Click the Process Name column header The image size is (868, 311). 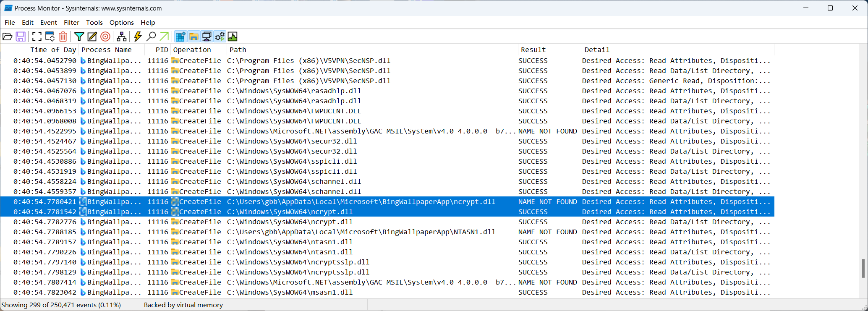click(112, 50)
